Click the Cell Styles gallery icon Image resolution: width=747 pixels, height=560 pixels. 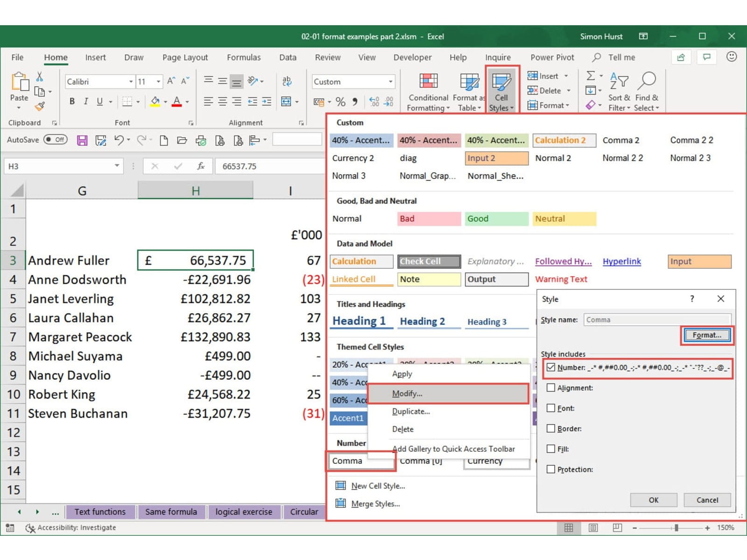pyautogui.click(x=501, y=83)
